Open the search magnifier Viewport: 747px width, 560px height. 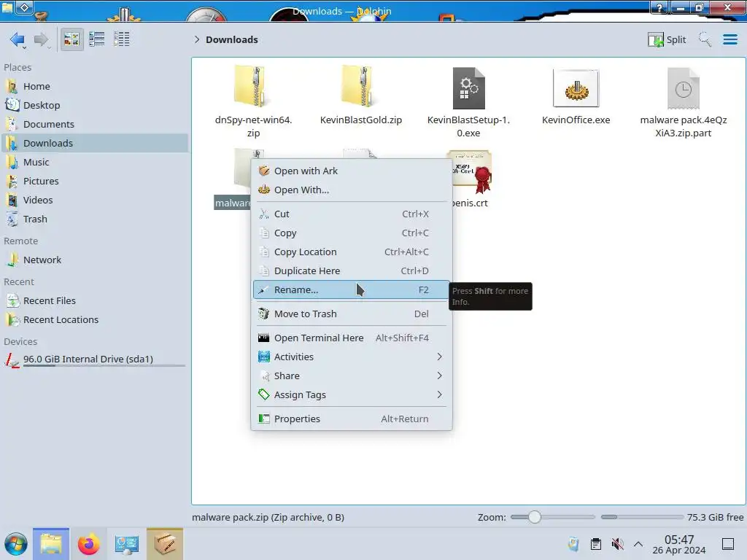click(705, 39)
